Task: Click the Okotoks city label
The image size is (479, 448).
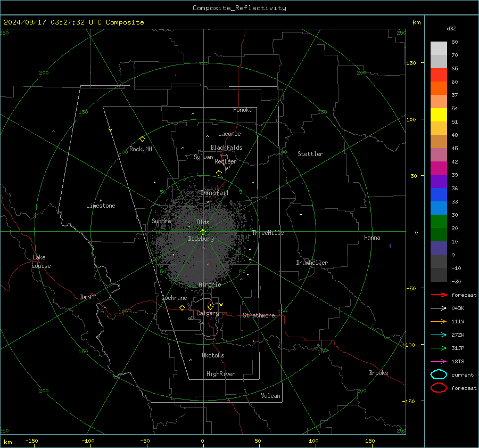Action: click(213, 355)
